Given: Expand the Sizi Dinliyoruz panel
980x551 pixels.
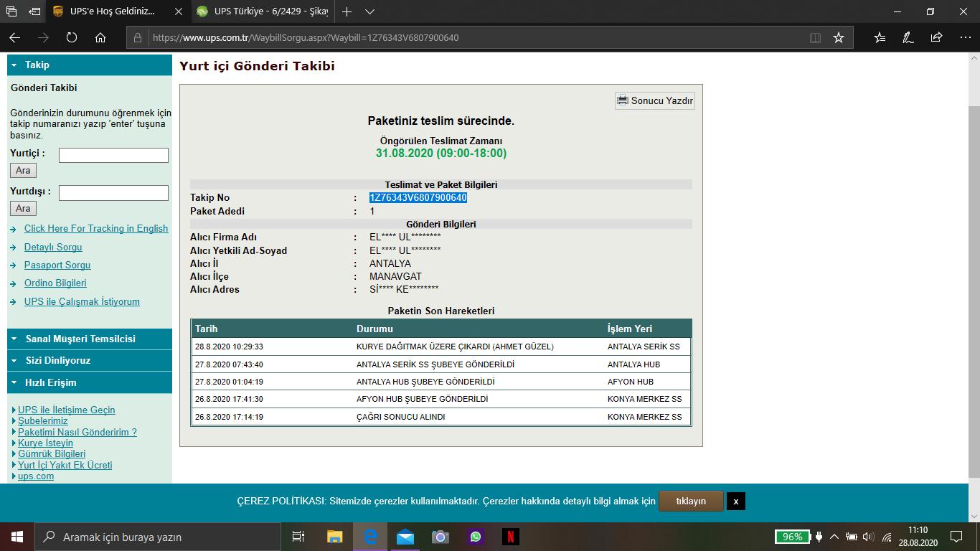Looking at the screenshot, I should (90, 360).
